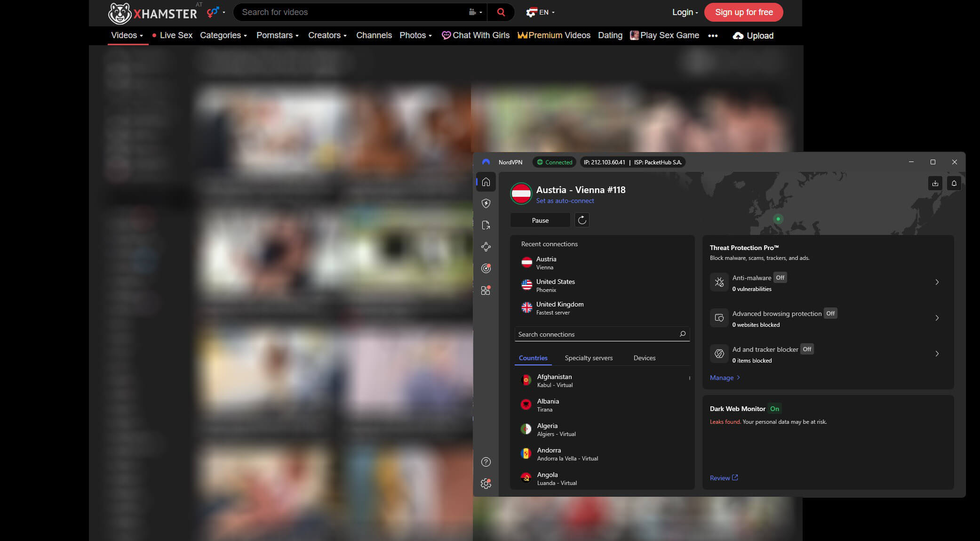Click the Afghanistan flag icon in country list
This screenshot has width=980, height=541.
pos(526,380)
